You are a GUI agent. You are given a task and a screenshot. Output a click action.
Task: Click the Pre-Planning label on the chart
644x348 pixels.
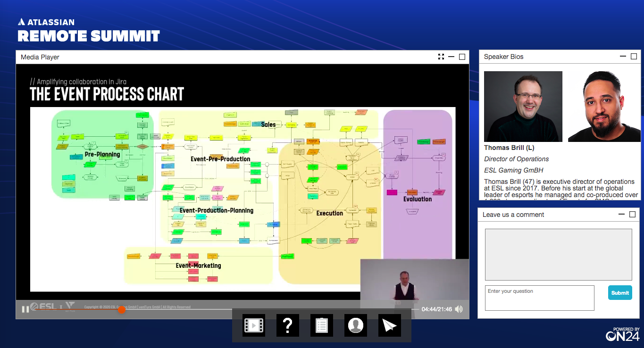coord(102,154)
